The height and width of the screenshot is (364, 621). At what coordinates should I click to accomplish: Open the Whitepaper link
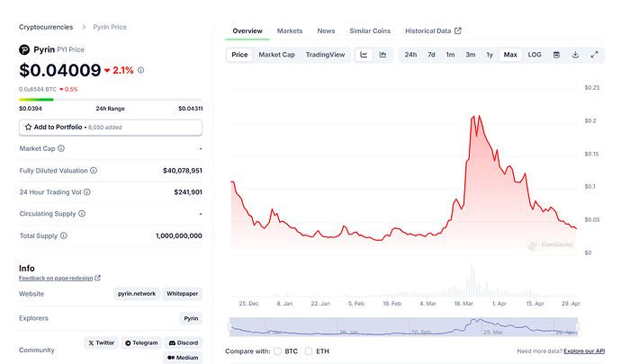[x=182, y=294]
